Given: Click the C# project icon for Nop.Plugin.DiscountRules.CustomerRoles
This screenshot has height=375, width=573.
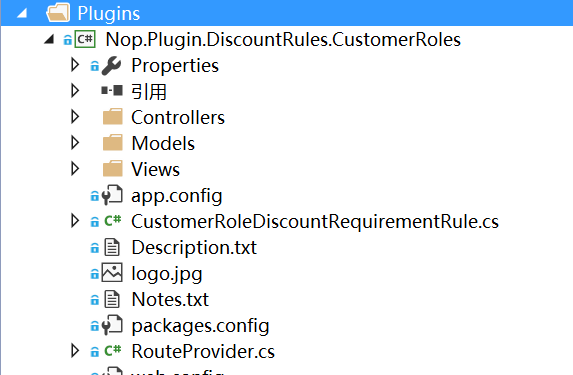Looking at the screenshot, I should (85, 39).
